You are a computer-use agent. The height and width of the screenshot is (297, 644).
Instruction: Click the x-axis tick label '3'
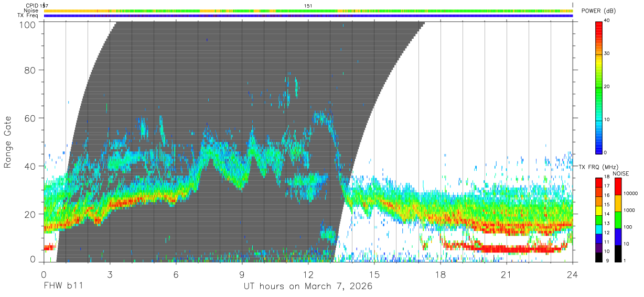coord(110,274)
